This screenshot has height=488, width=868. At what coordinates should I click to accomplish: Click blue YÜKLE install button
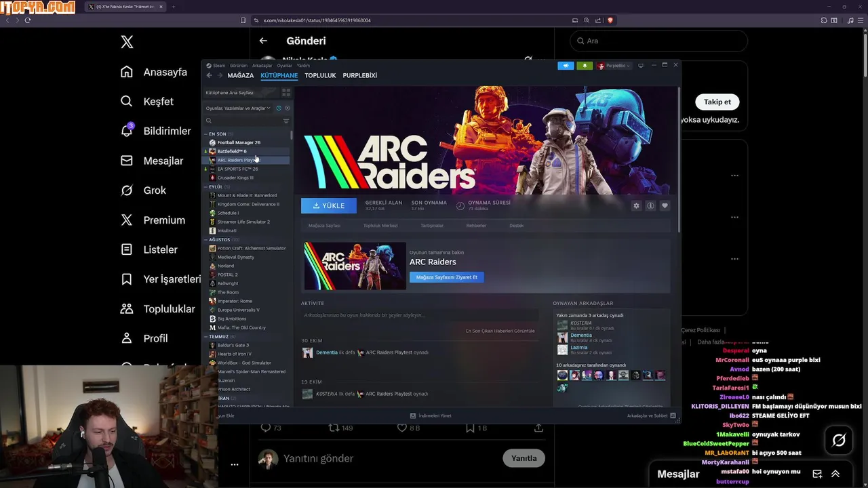329,205
